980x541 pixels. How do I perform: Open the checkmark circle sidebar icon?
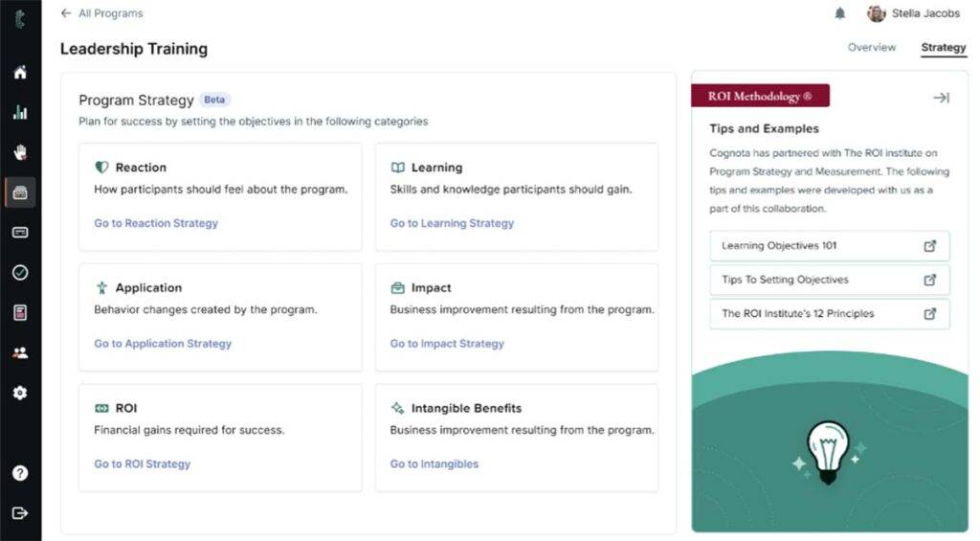[x=20, y=273]
